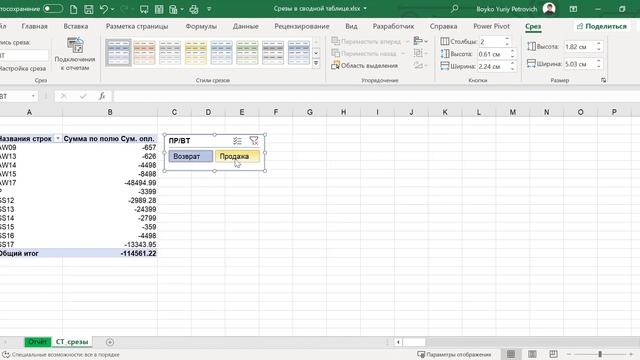The width and height of the screenshot is (640, 360).
Task: Select the orange slicer style
Action: (x=144, y=52)
